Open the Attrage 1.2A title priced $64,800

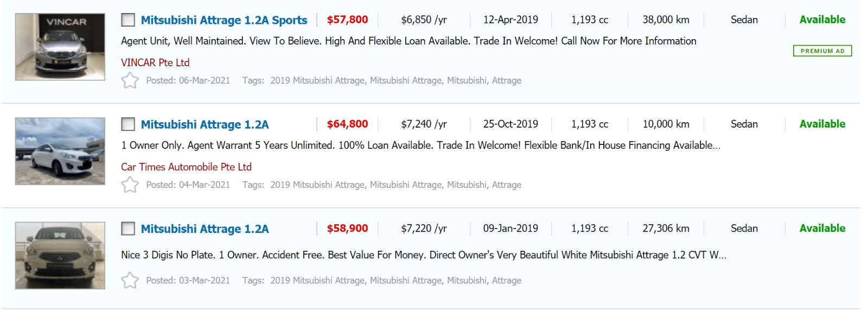tap(205, 124)
